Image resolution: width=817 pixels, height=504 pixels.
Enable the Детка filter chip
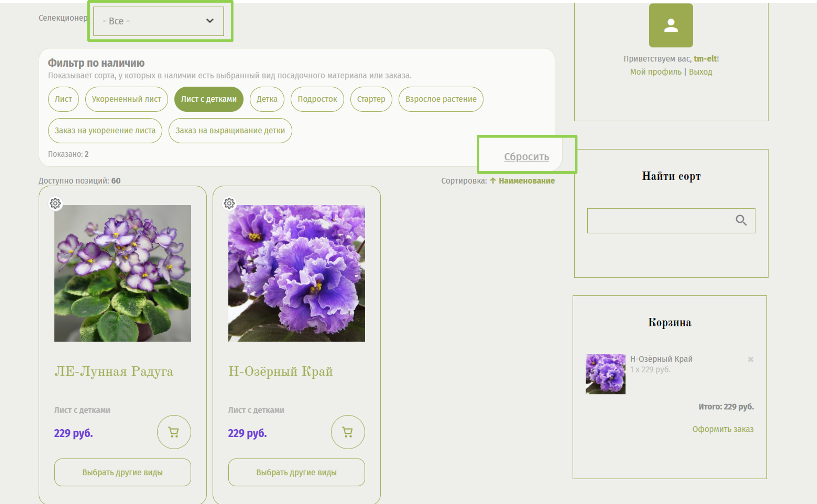pos(267,99)
